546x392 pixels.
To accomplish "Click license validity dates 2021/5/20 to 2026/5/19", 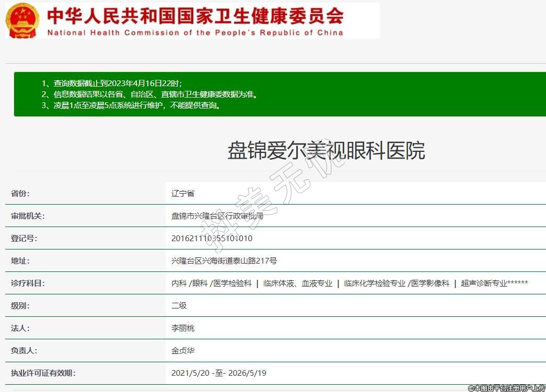I will [219, 373].
